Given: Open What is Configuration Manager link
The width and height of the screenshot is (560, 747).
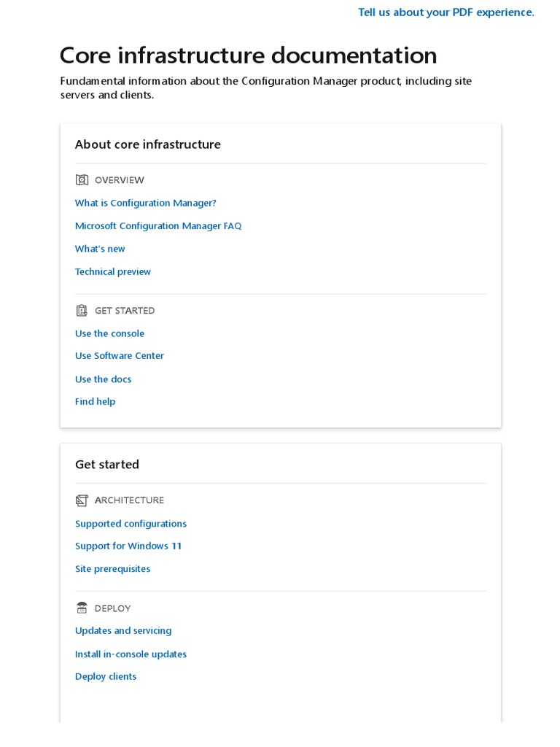Looking at the screenshot, I should [146, 204].
